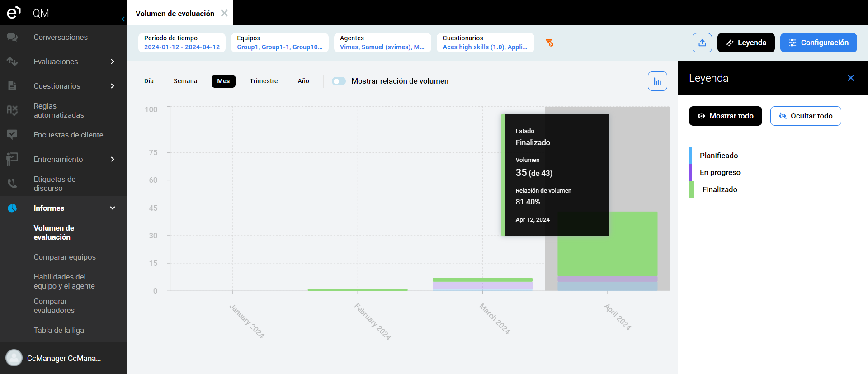Click the Reglas automatizadas sidebar icon
This screenshot has width=868, height=374.
pos(12,110)
